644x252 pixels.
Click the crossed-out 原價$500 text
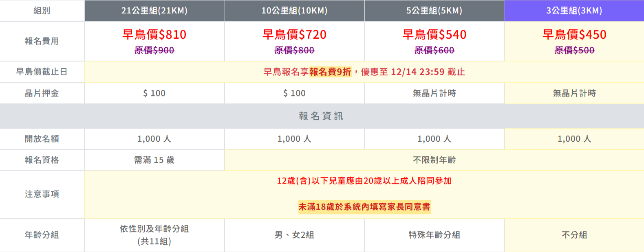point(574,50)
